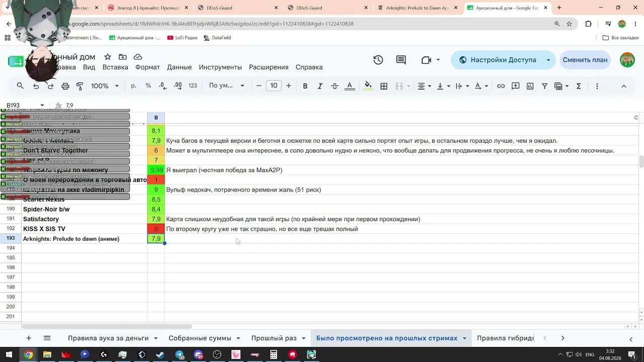Click the 'Сменить план' button

point(585,60)
